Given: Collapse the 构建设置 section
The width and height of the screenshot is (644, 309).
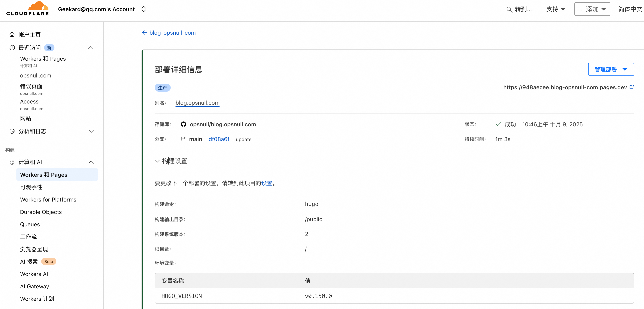Looking at the screenshot, I should click(157, 161).
